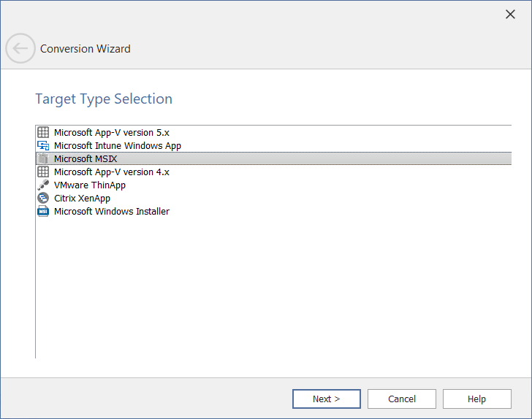Pick 'Microsoft App-V version 4.x' from list
This screenshot has width=532, height=419.
pos(111,172)
